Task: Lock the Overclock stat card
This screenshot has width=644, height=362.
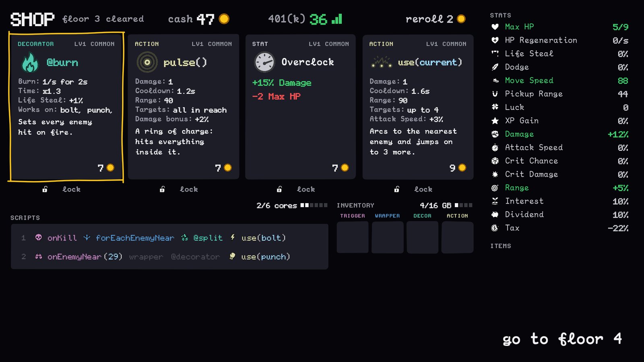Action: click(x=296, y=189)
